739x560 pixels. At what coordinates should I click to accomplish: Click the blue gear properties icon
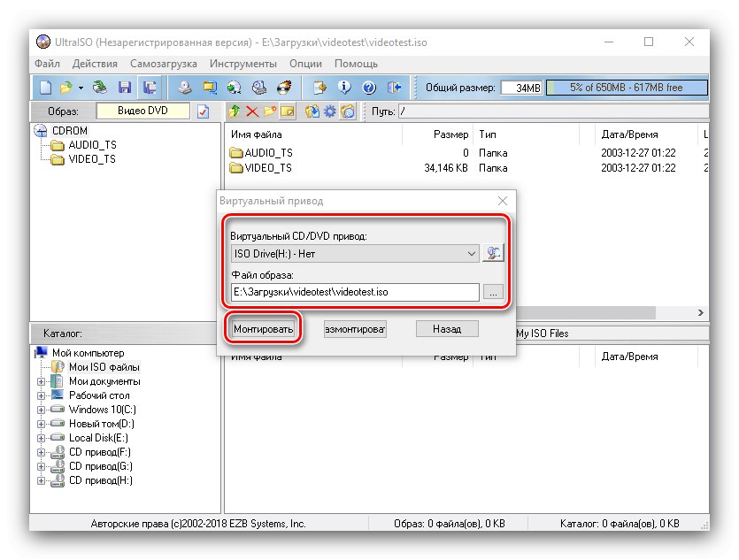coord(329,111)
